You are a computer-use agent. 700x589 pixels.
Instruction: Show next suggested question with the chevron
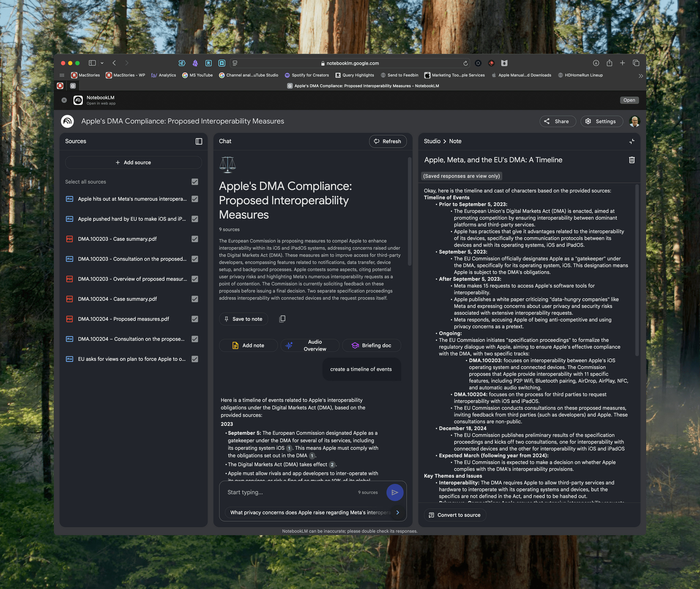(398, 512)
